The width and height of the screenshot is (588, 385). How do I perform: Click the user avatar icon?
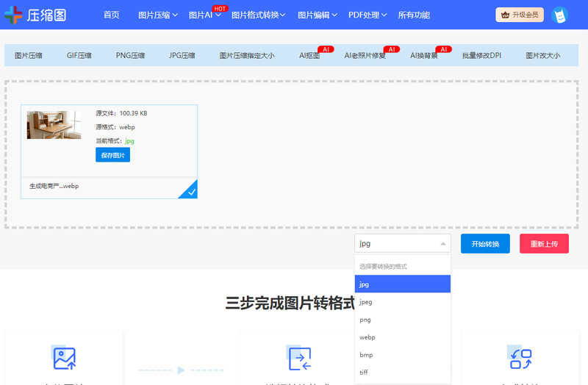(560, 15)
